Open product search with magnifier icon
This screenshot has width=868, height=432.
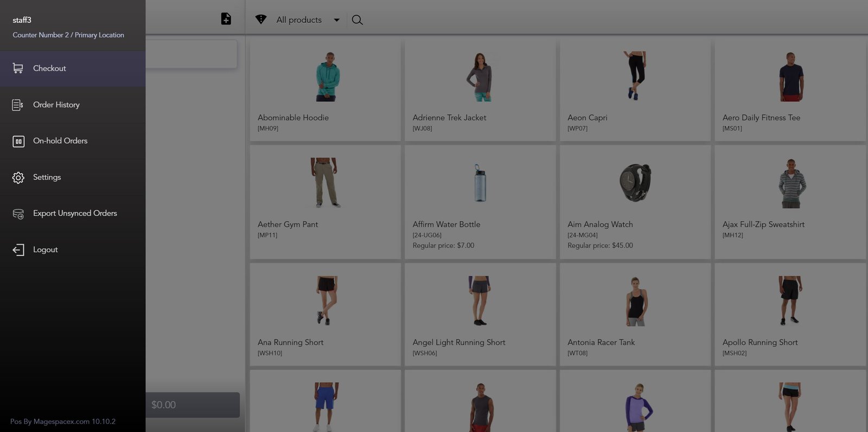357,20
